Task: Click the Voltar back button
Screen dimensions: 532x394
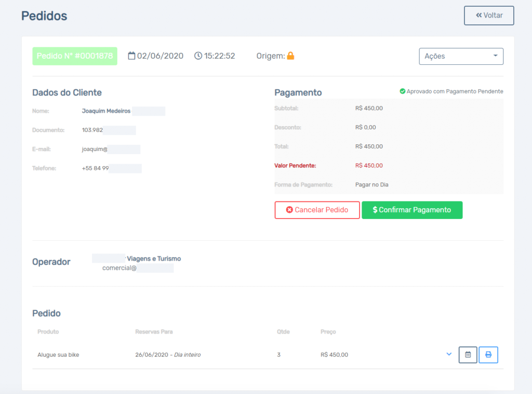Action: (489, 16)
